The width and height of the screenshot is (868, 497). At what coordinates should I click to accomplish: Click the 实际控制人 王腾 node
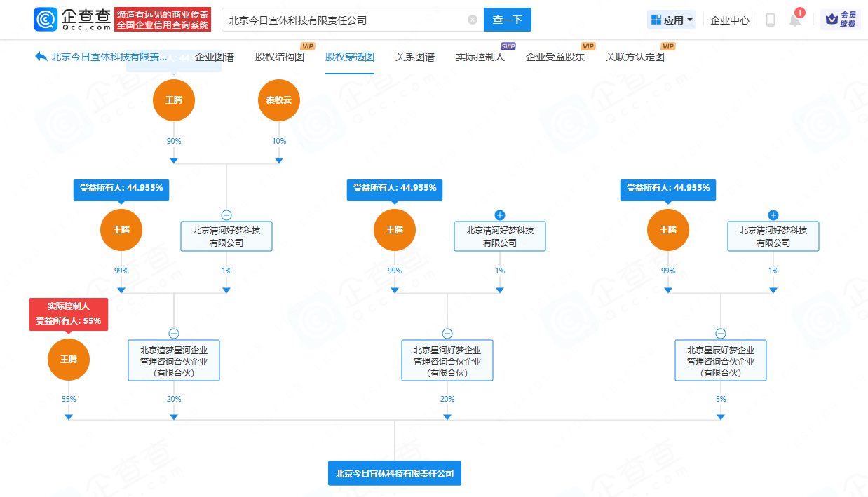click(x=68, y=360)
